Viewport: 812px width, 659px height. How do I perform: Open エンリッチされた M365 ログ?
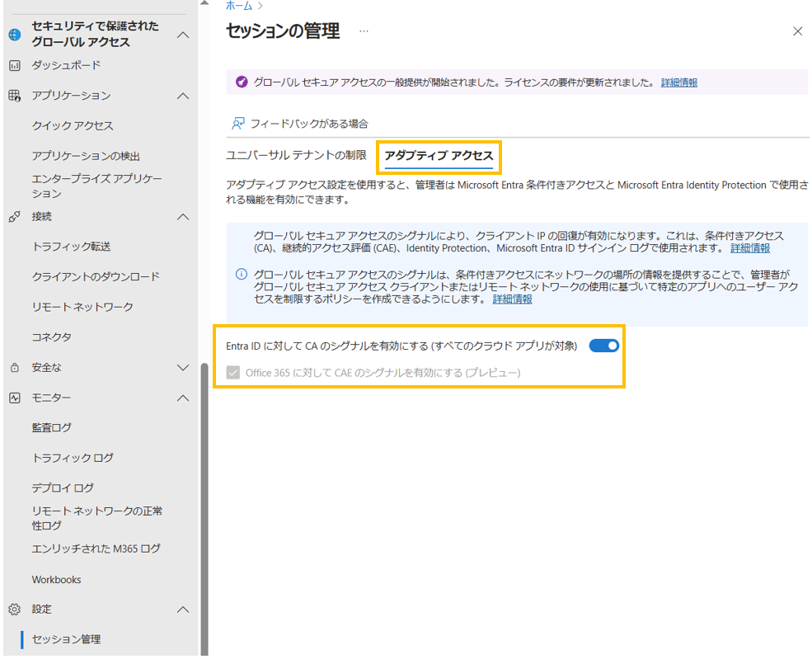96,548
